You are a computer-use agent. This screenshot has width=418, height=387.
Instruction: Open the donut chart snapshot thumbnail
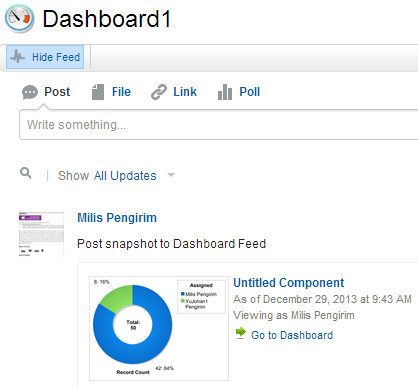click(159, 328)
